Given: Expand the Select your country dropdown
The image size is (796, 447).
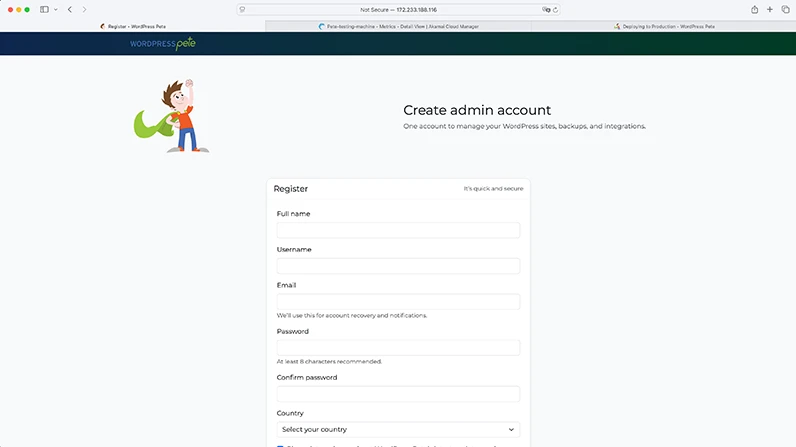Looking at the screenshot, I should pos(398,429).
